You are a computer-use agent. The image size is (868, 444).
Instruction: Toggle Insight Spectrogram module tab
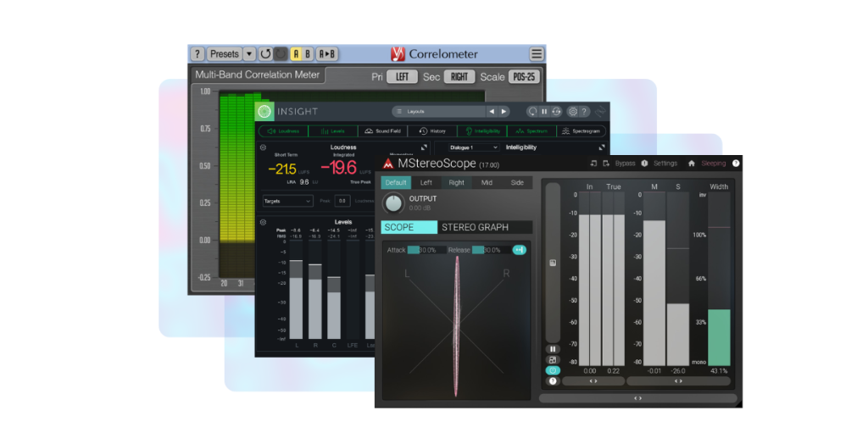tap(581, 131)
